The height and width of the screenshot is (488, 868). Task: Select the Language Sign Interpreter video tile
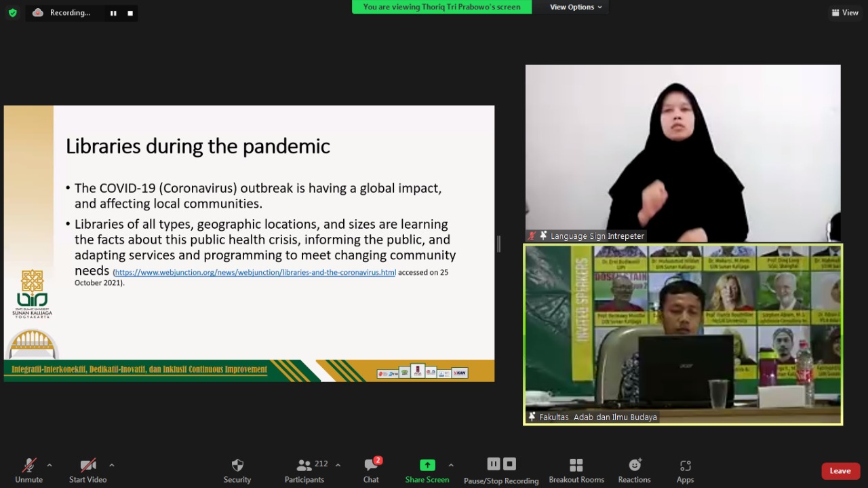point(683,153)
